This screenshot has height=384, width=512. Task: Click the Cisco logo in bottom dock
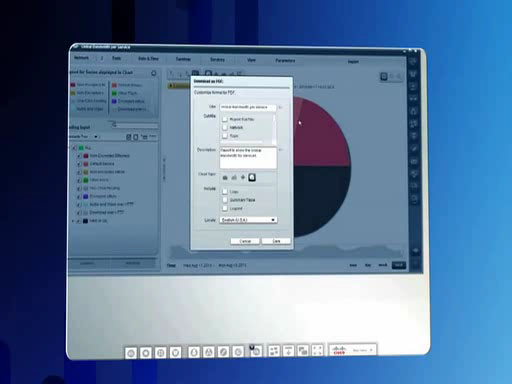339,350
